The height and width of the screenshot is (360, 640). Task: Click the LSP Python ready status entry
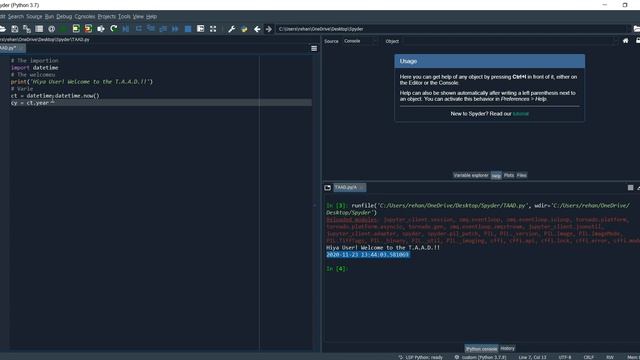[421, 357]
